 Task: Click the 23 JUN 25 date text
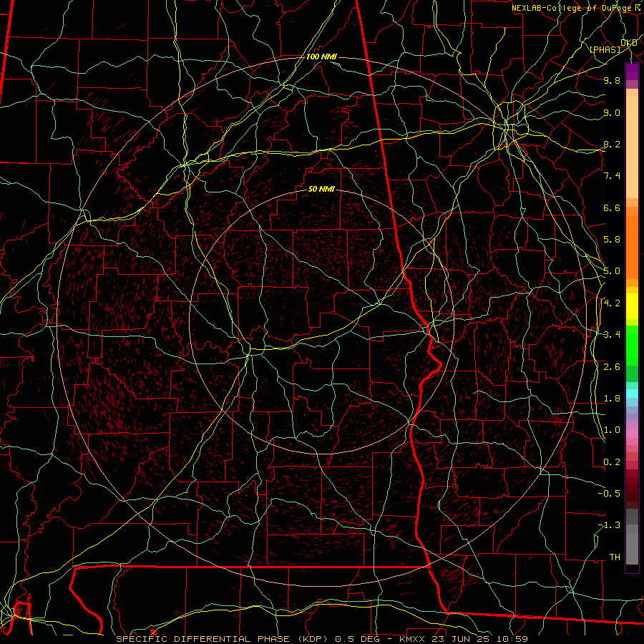pyautogui.click(x=460, y=639)
